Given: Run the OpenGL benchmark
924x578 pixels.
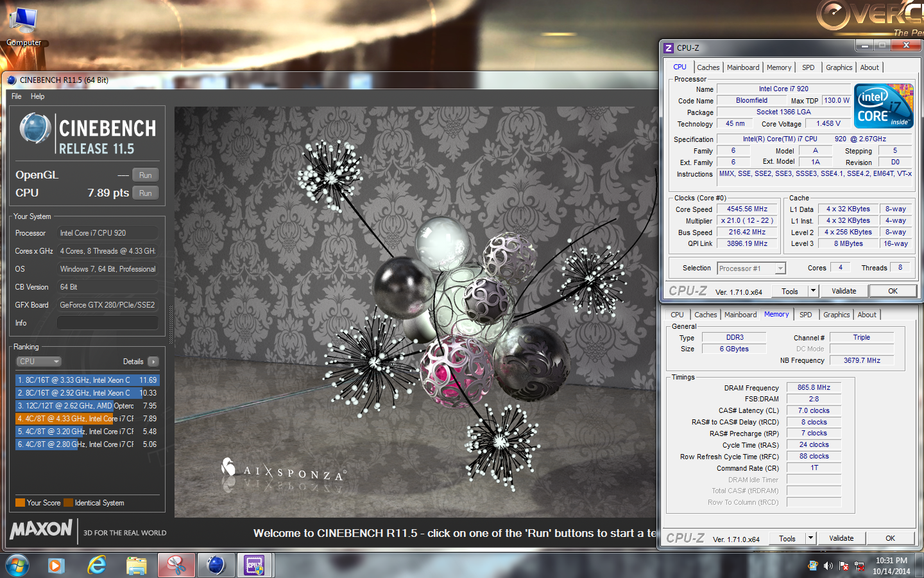Looking at the screenshot, I should pyautogui.click(x=146, y=175).
